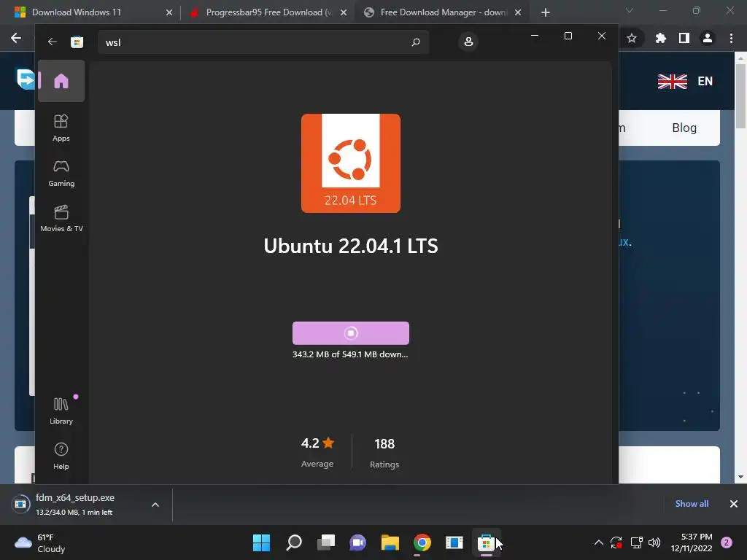This screenshot has width=747, height=560.
Task: Click the wsl search field
Action: point(263,42)
